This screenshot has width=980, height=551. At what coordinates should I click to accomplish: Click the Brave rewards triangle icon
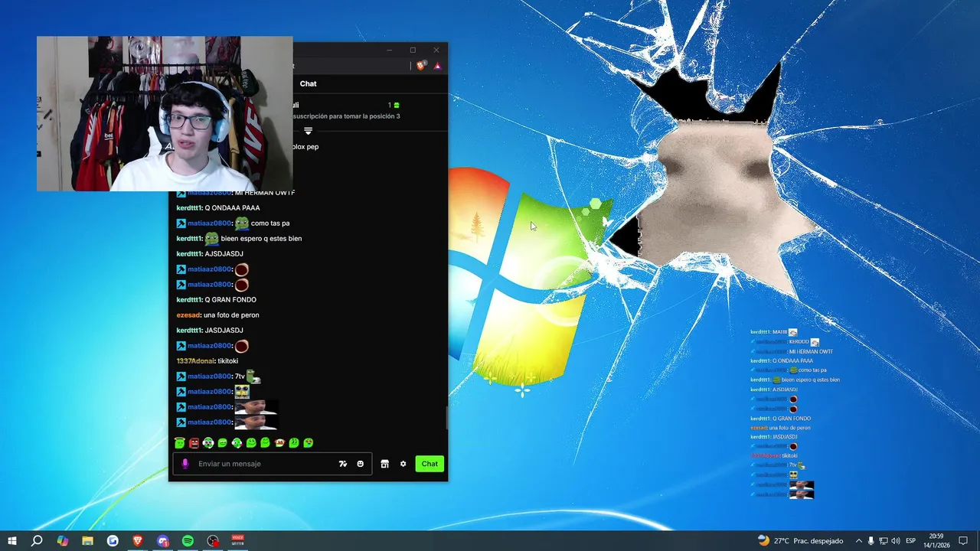[437, 66]
